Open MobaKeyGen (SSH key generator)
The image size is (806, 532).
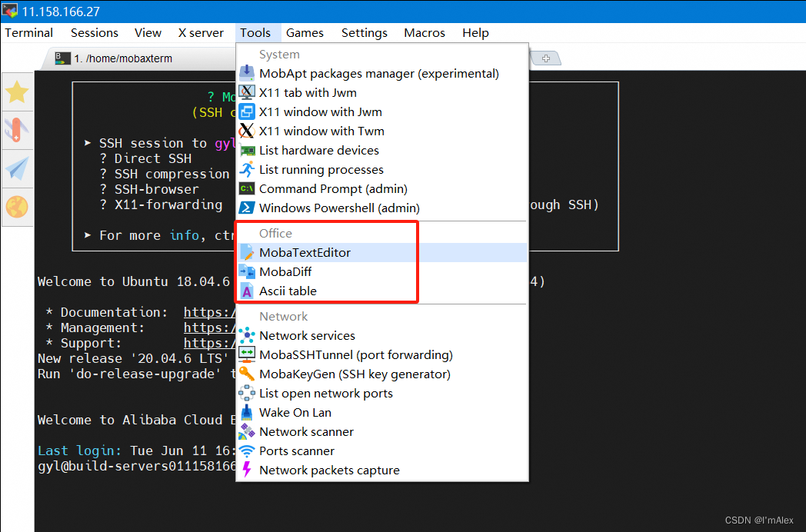click(382, 374)
